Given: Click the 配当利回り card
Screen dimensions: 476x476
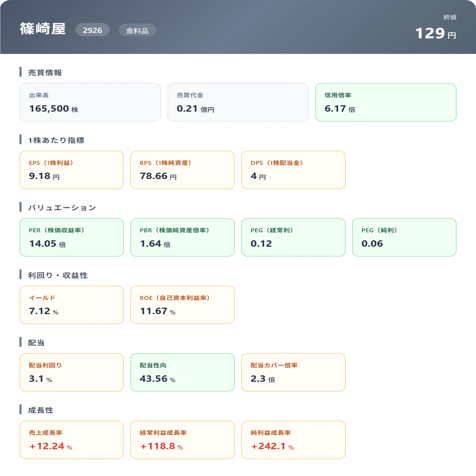Looking at the screenshot, I should click(x=72, y=372).
